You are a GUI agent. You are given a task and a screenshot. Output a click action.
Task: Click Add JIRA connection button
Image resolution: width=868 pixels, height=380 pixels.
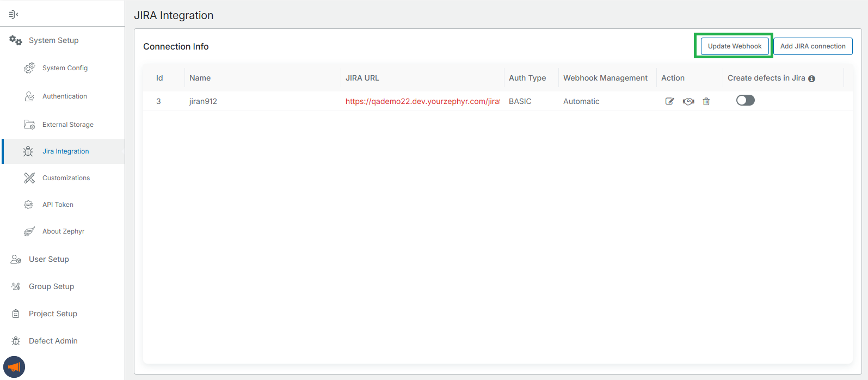pyautogui.click(x=812, y=46)
